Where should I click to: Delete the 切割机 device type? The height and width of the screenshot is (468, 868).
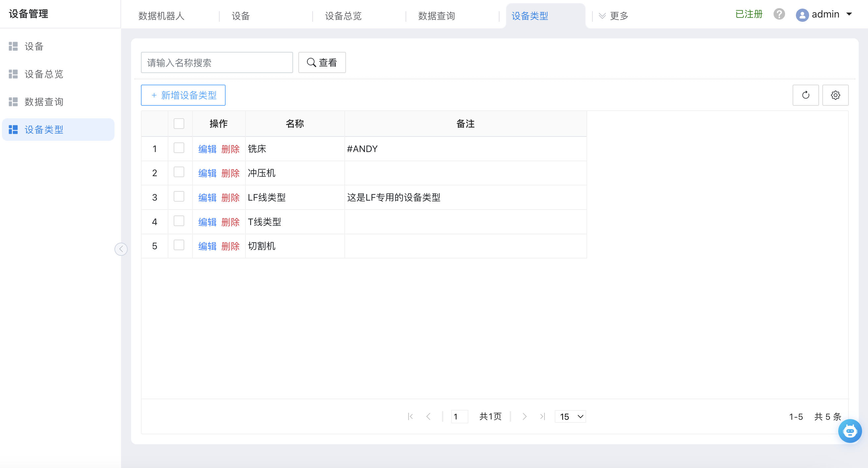[x=231, y=246]
